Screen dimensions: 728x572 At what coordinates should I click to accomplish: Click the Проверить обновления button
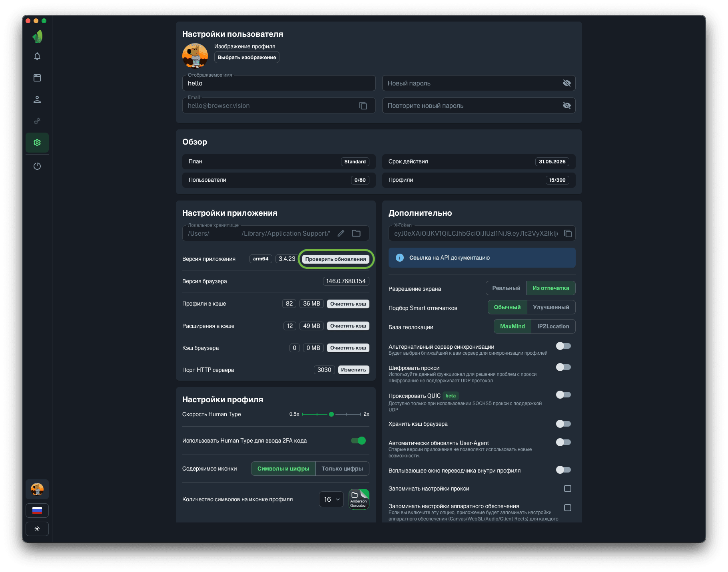click(x=335, y=259)
